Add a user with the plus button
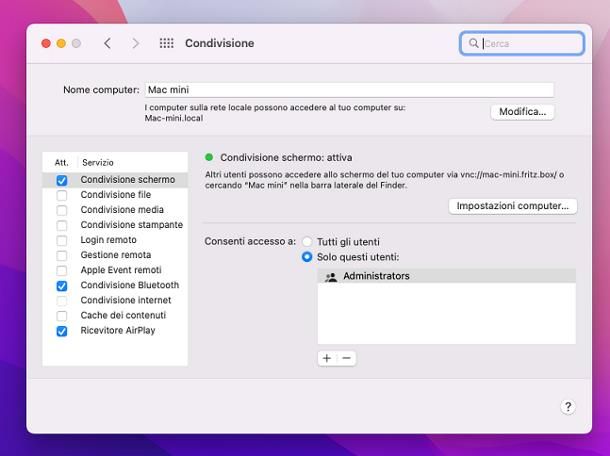The height and width of the screenshot is (456, 610). pyautogui.click(x=327, y=358)
